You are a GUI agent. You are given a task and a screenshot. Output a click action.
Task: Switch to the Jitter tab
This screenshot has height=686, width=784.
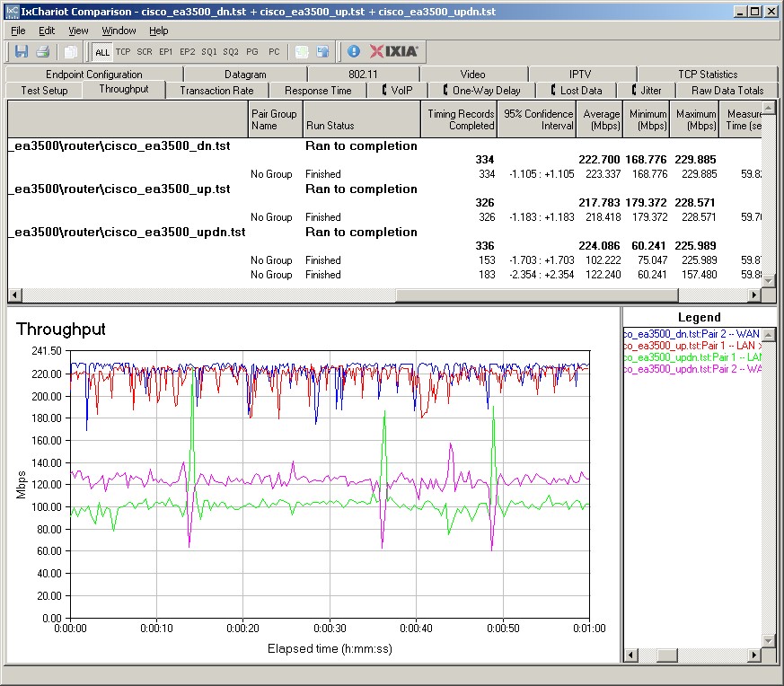tap(646, 91)
